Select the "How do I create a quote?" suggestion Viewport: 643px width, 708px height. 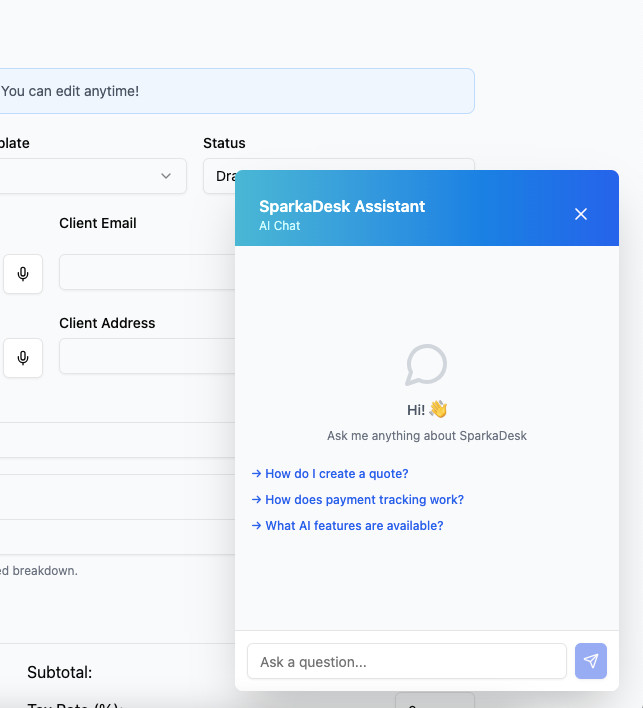[330, 474]
